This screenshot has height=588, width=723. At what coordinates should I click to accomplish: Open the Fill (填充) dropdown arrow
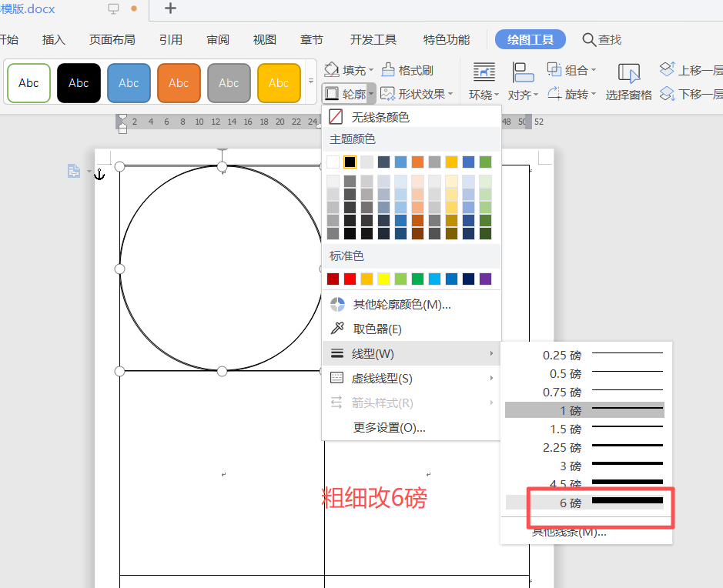point(370,71)
